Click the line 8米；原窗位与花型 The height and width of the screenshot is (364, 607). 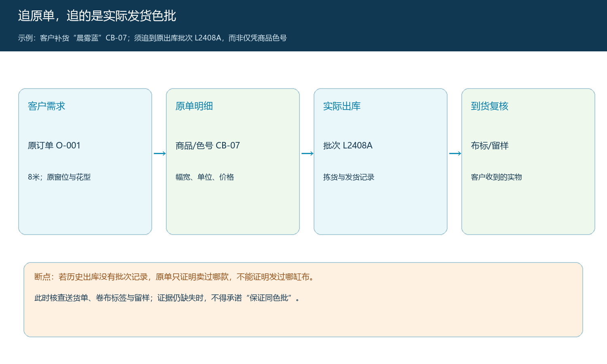pos(59,177)
